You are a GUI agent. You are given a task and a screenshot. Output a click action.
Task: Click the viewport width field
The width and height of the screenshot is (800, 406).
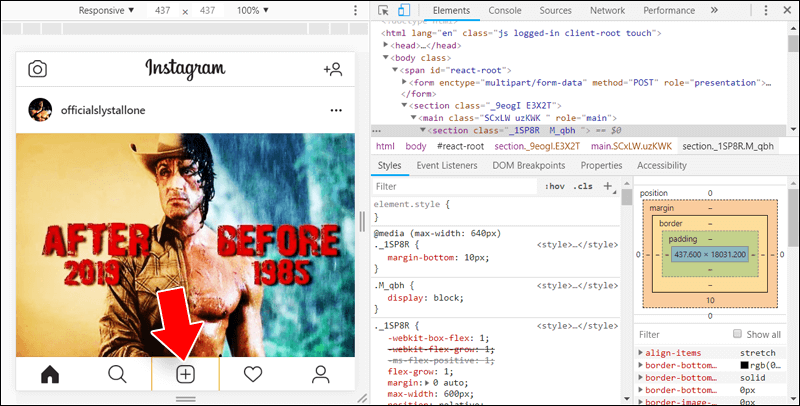pyautogui.click(x=162, y=10)
